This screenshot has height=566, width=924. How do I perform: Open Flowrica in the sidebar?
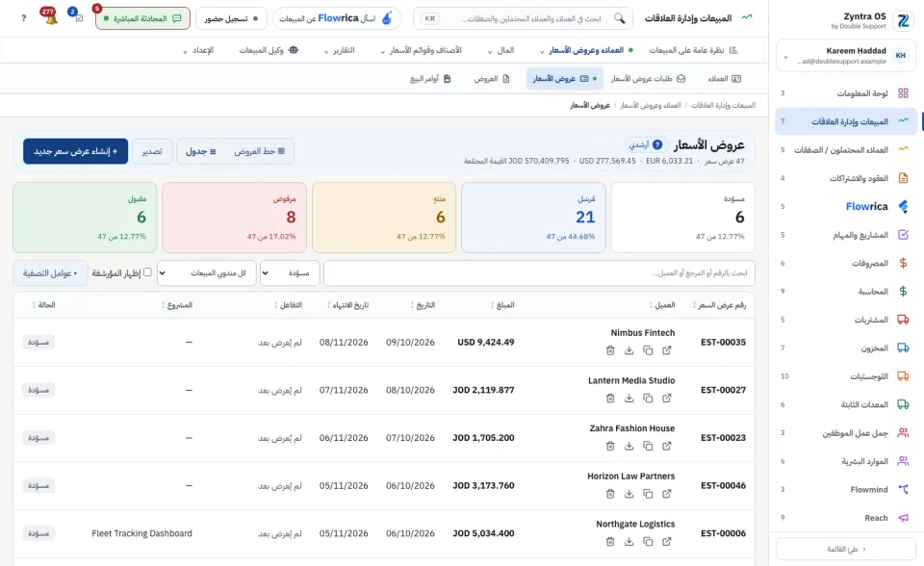(846, 206)
